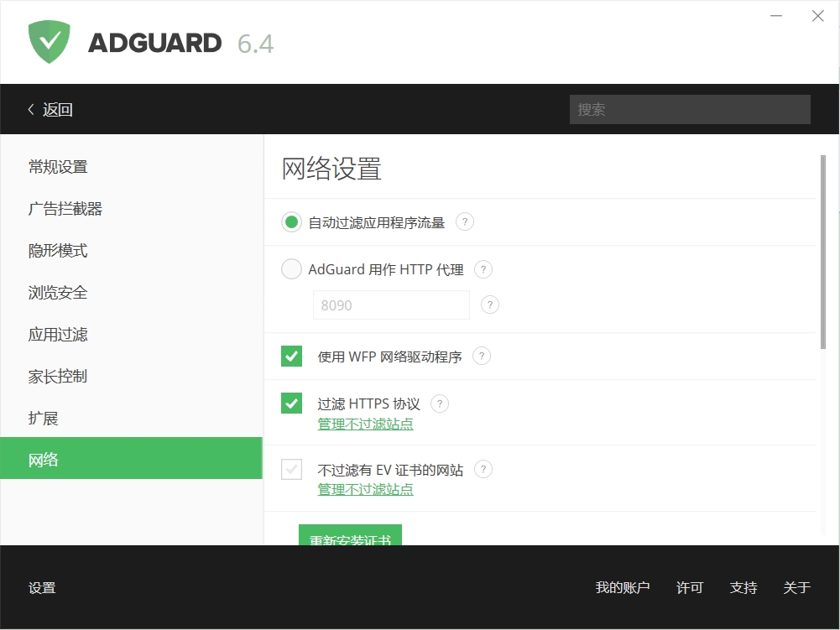Viewport: 840px width, 630px height.
Task: Click 重新安装证书 button
Action: click(351, 535)
